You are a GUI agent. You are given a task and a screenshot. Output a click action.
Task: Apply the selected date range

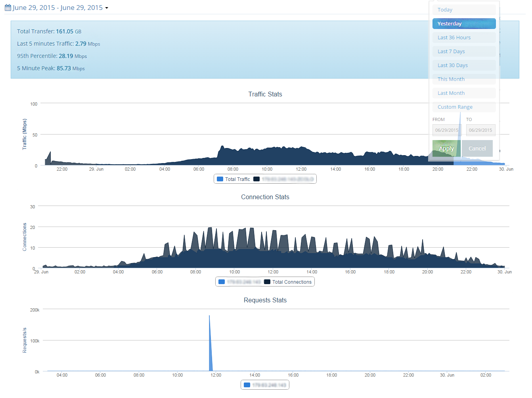coord(446,148)
